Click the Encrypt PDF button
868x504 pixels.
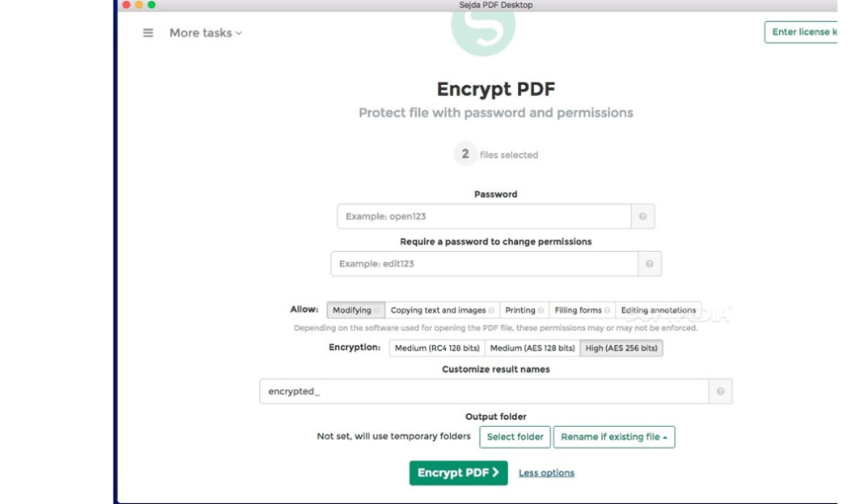tap(458, 473)
